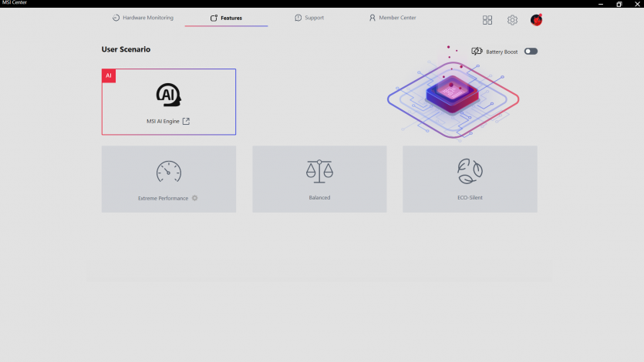
Task: Click the external link icon beside MSI AI Engine
Action: (x=186, y=122)
